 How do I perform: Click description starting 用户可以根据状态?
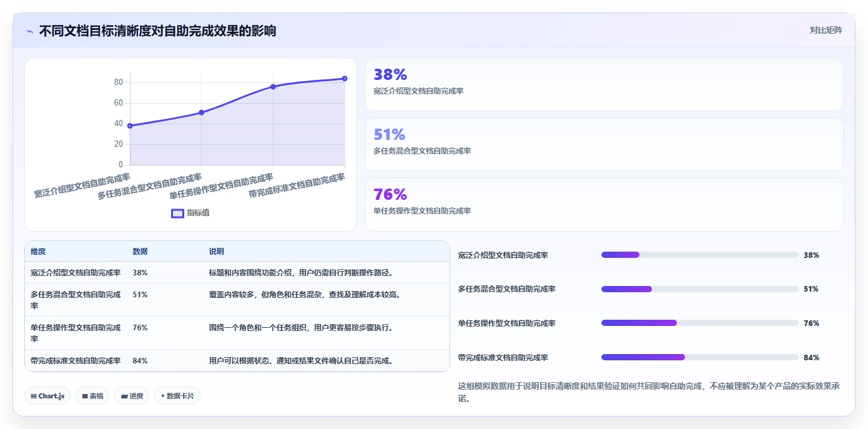302,361
